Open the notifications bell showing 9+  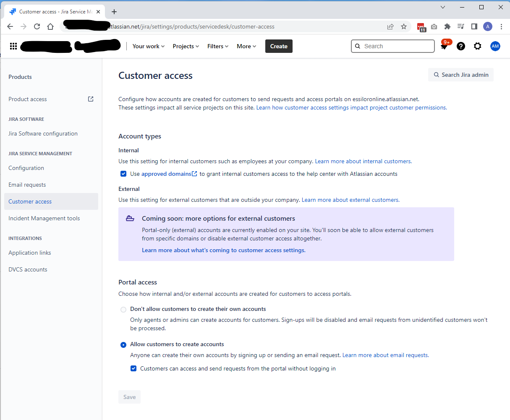[x=444, y=46]
